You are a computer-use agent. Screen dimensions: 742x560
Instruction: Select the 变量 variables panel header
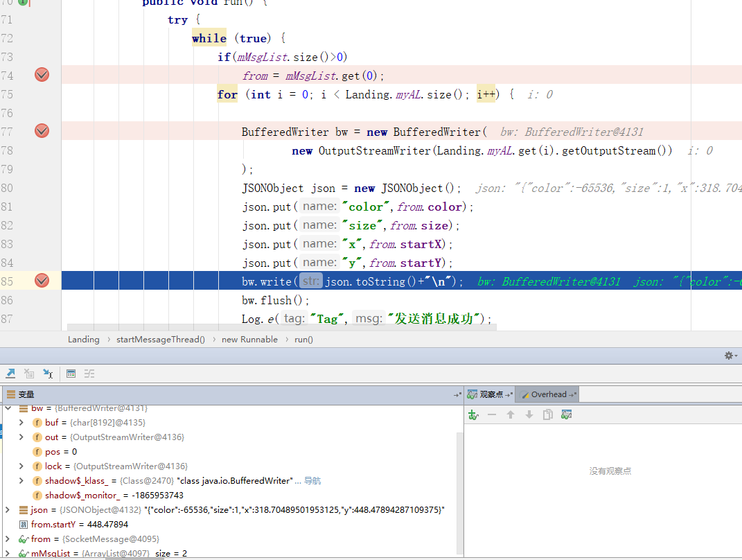[232, 395]
